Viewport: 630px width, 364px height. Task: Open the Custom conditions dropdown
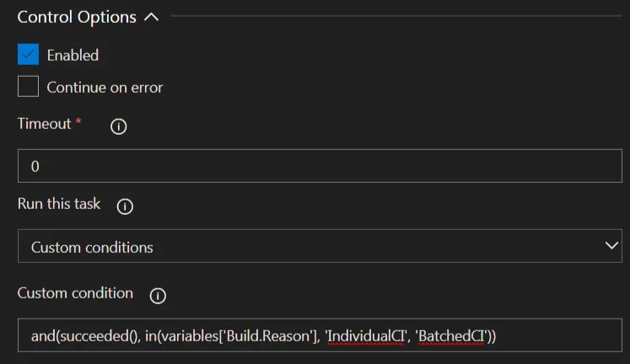(x=320, y=246)
